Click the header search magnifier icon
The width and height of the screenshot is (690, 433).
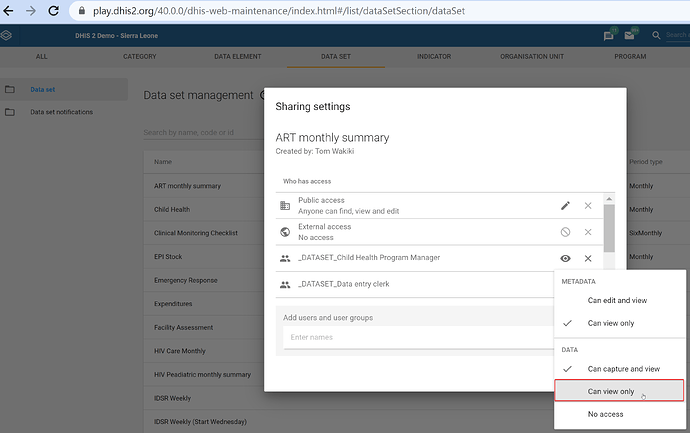click(x=656, y=35)
